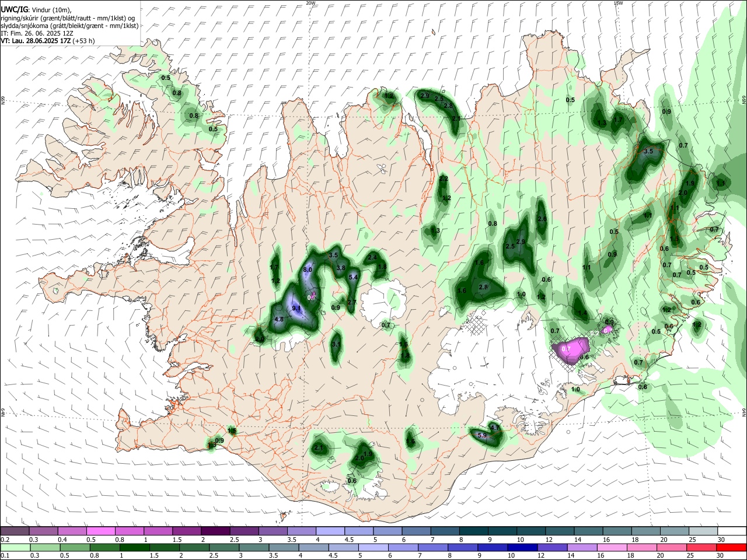The width and height of the screenshot is (747, 560).
Task: Click the white snow swatch between 25 and 30
Action: pos(704,531)
